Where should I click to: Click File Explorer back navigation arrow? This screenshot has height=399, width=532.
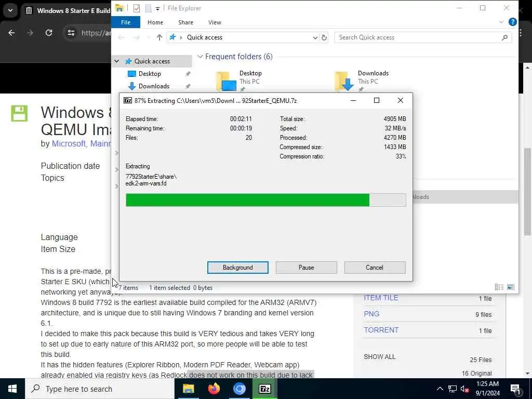click(121, 37)
